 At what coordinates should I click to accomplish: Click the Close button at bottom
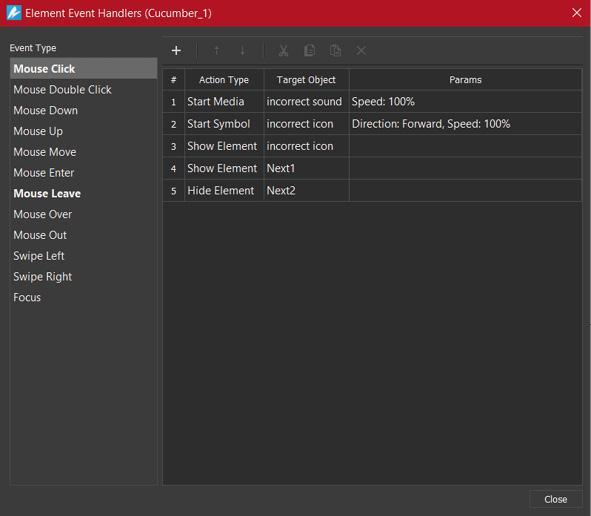tap(555, 499)
